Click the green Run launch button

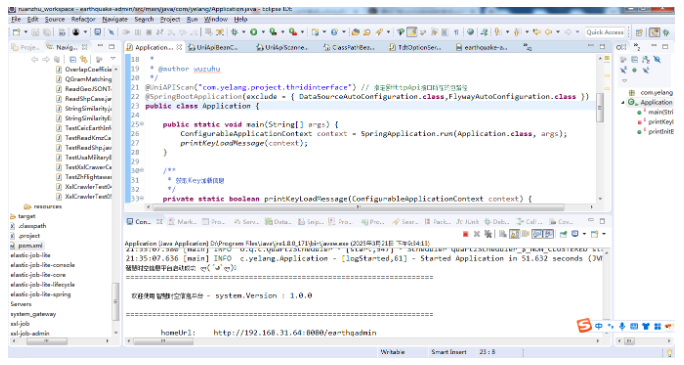(253, 32)
